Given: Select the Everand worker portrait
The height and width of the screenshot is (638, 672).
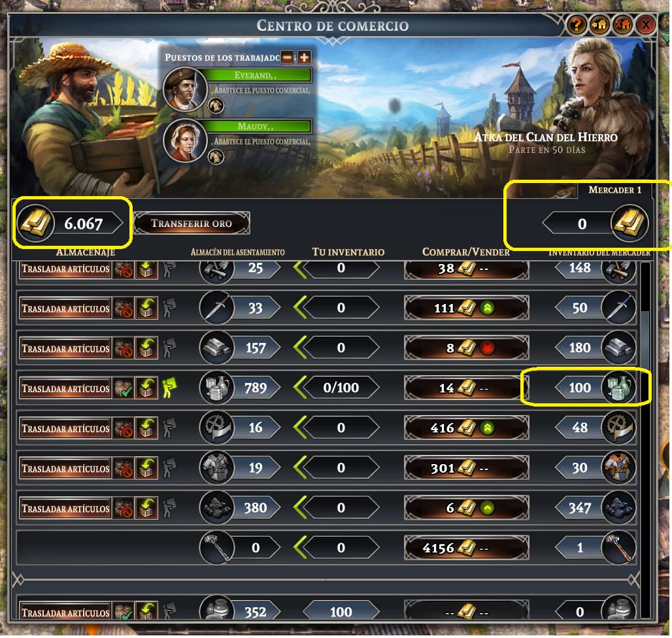Looking at the screenshot, I should point(185,90).
